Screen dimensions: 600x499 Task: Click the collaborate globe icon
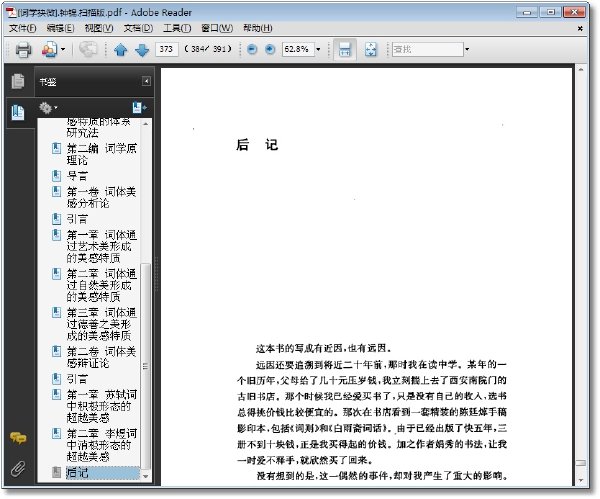(x=88, y=49)
